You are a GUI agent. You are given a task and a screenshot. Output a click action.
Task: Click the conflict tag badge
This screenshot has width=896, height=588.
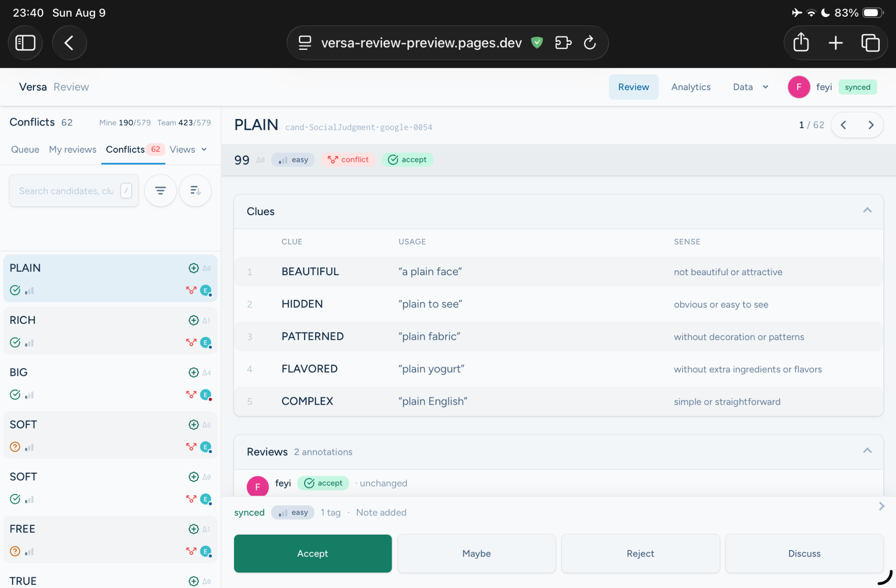pyautogui.click(x=348, y=160)
